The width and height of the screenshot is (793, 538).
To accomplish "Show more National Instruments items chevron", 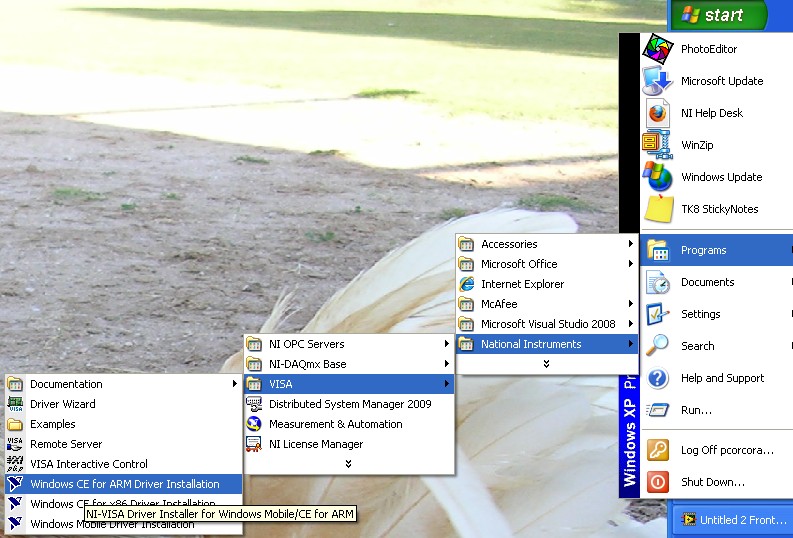I will click(x=348, y=464).
